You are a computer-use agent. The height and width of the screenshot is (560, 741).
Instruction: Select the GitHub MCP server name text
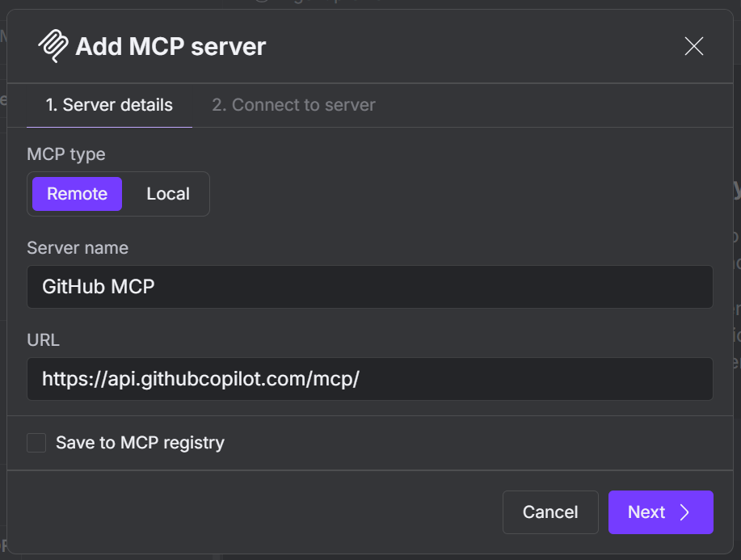coord(99,287)
